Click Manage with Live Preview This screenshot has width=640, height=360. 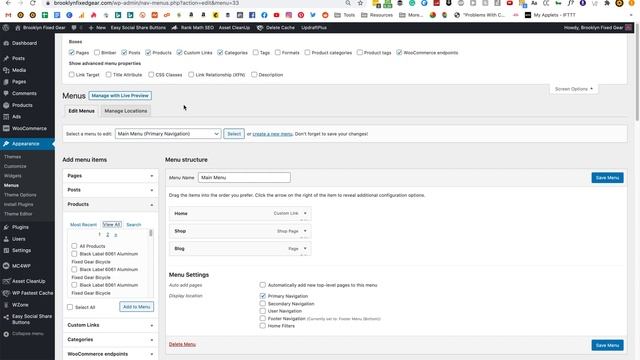pyautogui.click(x=120, y=96)
